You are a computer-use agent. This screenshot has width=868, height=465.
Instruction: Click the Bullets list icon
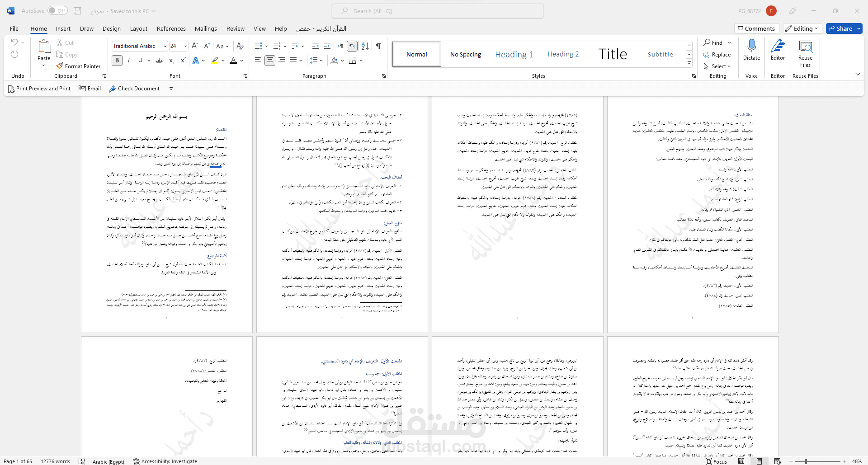coord(258,46)
